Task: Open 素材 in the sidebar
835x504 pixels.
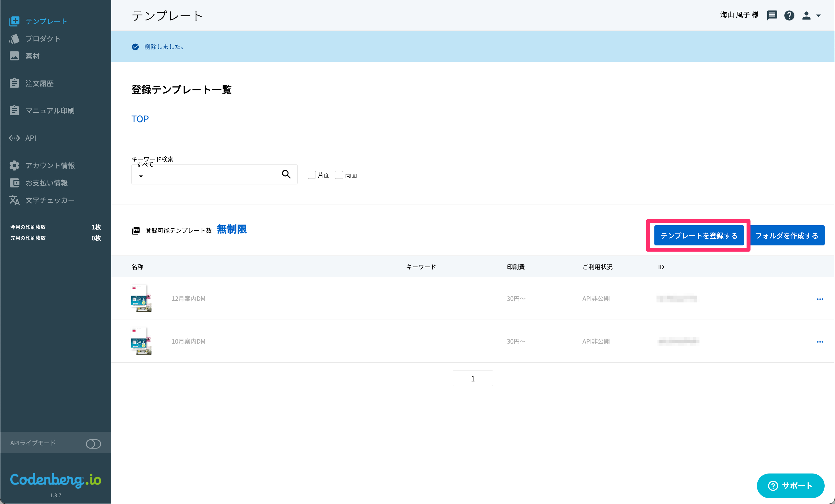Action: coord(32,56)
